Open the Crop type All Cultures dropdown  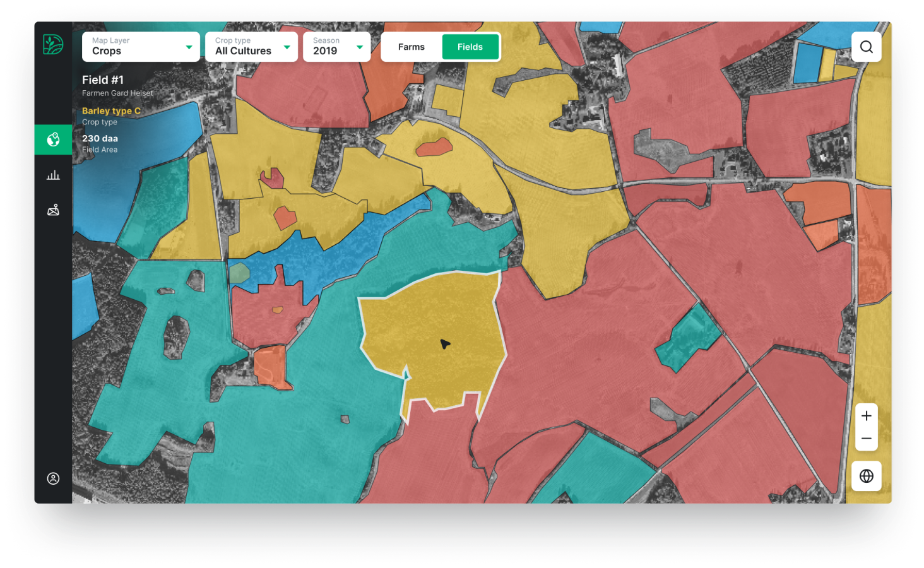(x=251, y=47)
